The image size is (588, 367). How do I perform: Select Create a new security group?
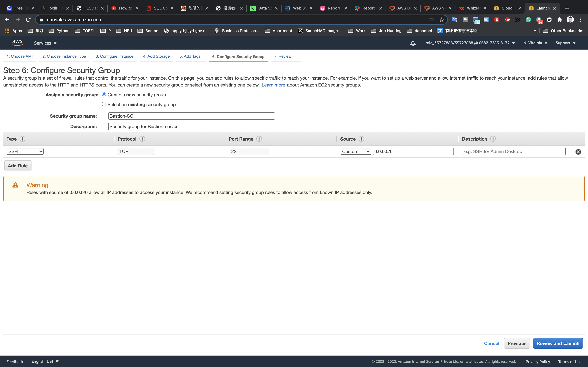click(104, 94)
